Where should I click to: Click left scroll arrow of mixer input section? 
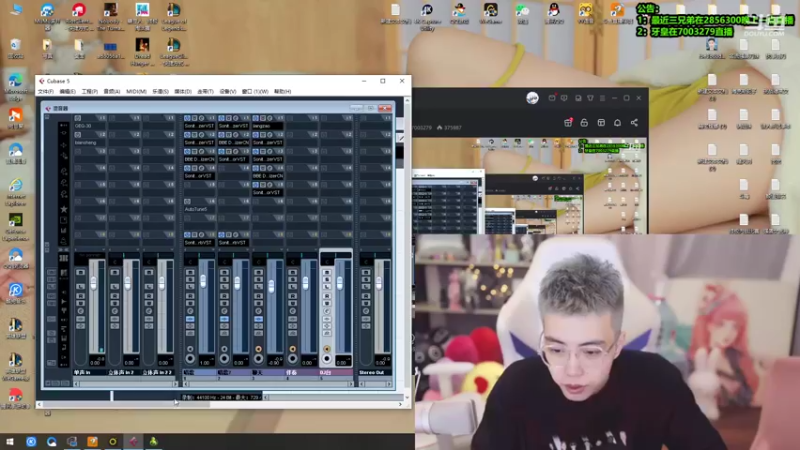click(77, 384)
